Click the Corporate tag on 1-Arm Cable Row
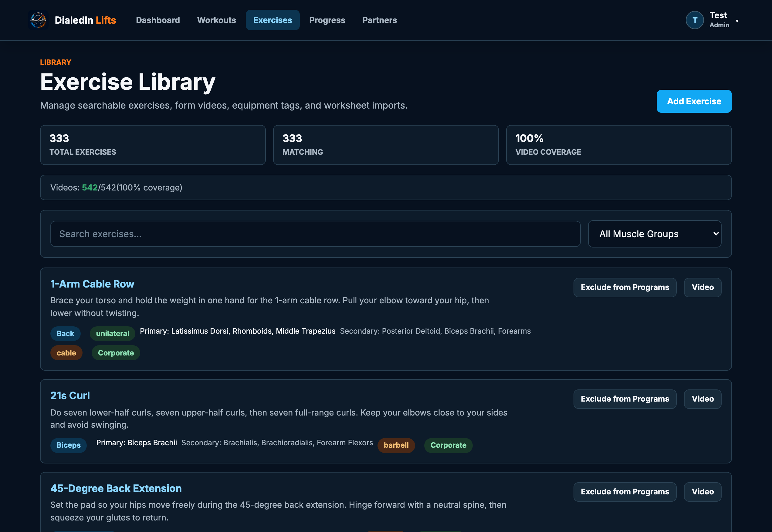The width and height of the screenshot is (772, 532). (x=116, y=353)
